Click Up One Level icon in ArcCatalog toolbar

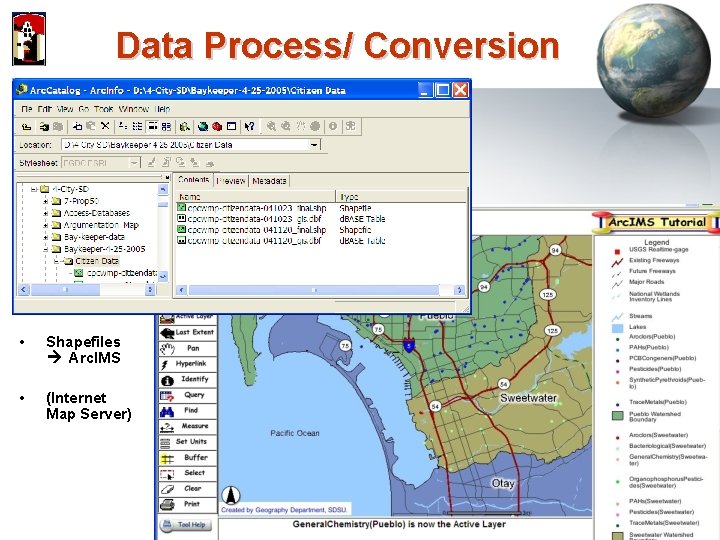(27, 126)
